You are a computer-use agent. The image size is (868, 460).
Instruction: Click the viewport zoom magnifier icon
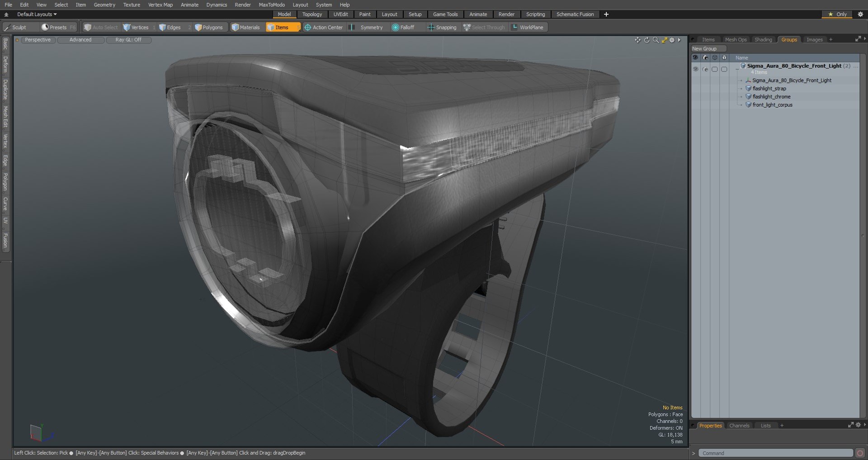[x=656, y=40]
